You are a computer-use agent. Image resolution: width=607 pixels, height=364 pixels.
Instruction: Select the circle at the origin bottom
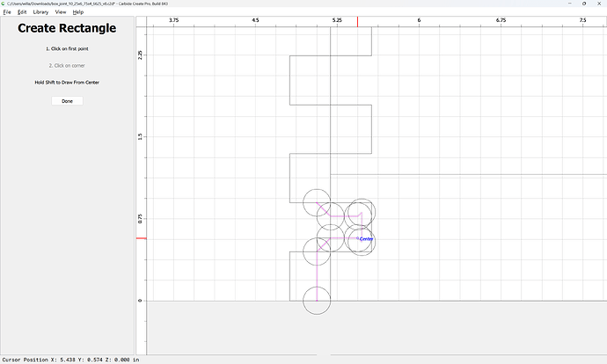click(x=317, y=301)
